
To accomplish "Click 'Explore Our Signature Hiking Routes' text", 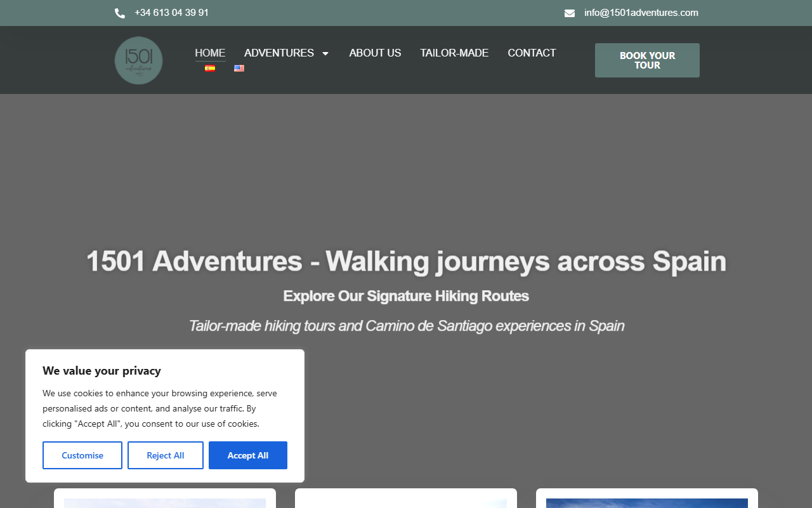I will coord(406,296).
